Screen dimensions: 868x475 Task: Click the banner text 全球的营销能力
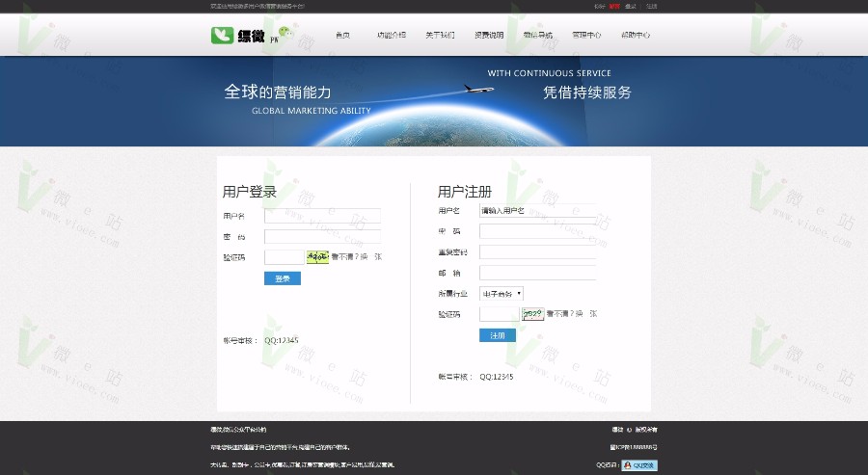pyautogui.click(x=278, y=92)
